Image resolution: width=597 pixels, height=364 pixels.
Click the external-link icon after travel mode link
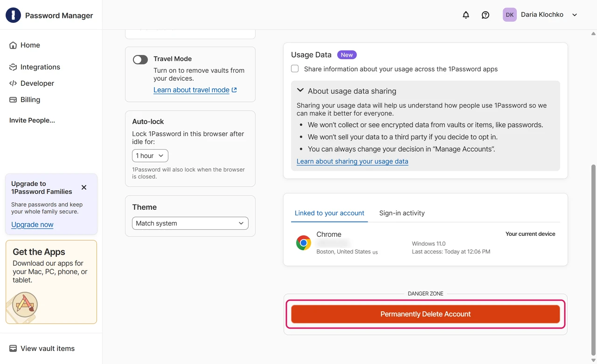coord(234,90)
